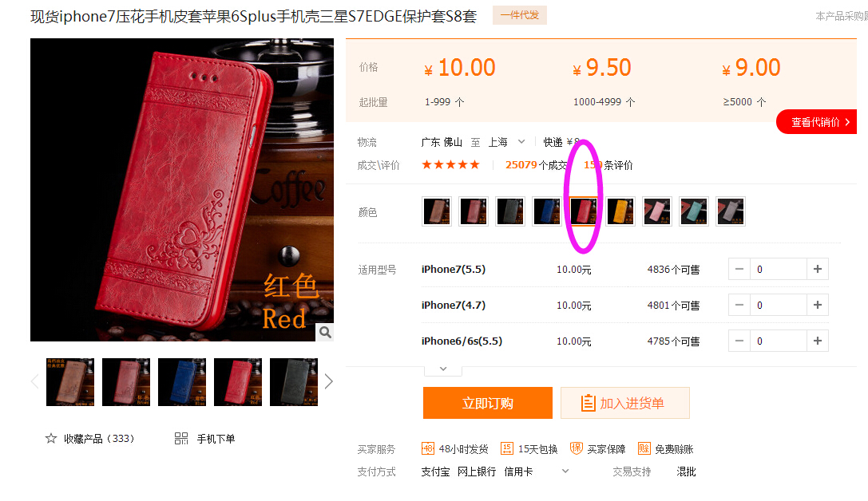
Task: Increase iPhone7(5.5) quantity with plus
Action: point(818,270)
